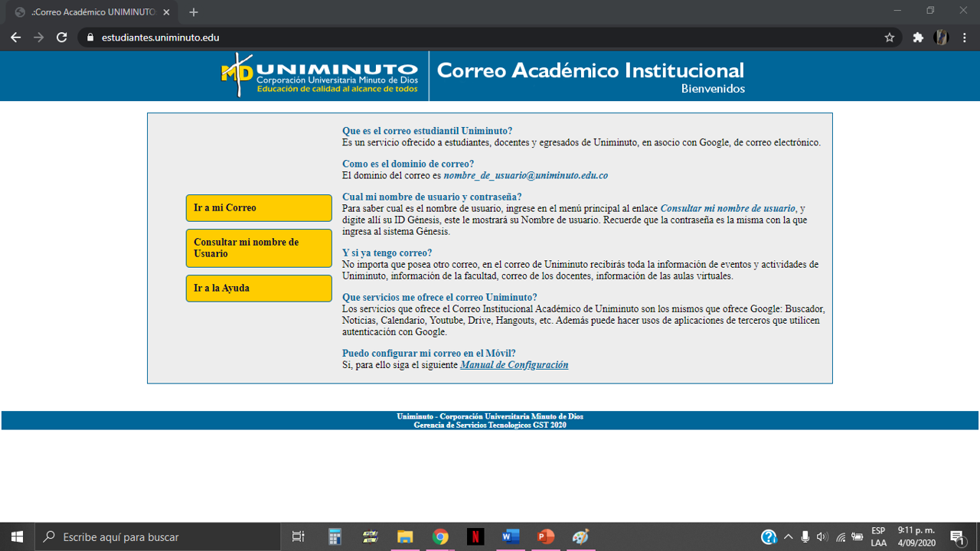Open the Chrome extensions puzzle icon
This screenshot has height=551, width=980.
click(x=918, y=37)
